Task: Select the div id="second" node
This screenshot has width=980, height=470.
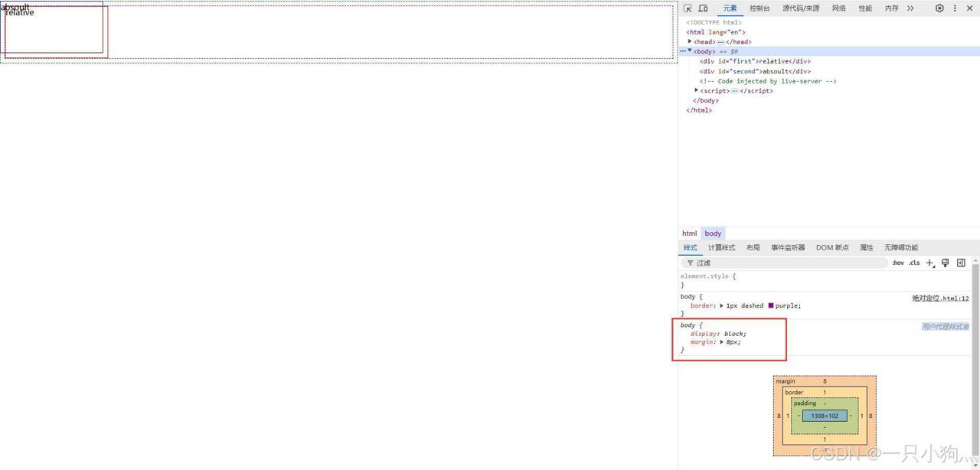Action: coord(755,71)
